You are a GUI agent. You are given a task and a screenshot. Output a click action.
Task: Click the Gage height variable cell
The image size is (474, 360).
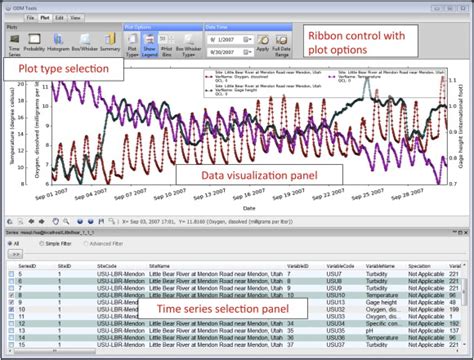click(381, 302)
